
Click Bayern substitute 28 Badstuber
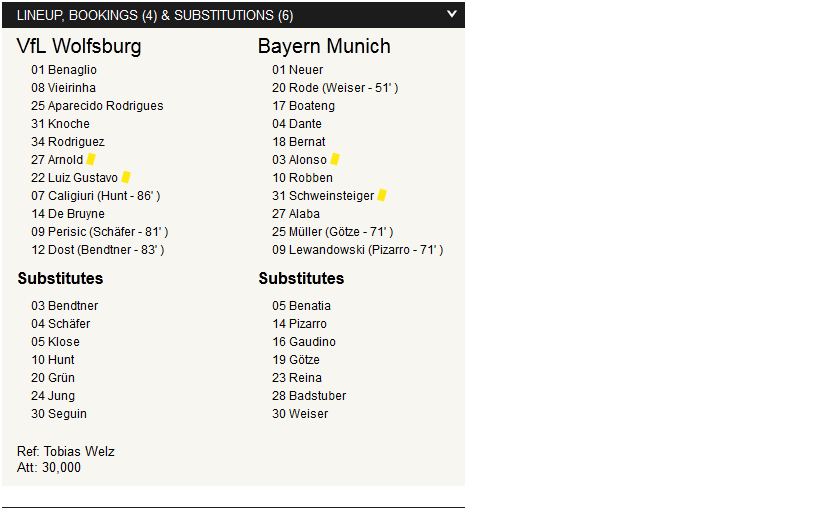click(309, 396)
